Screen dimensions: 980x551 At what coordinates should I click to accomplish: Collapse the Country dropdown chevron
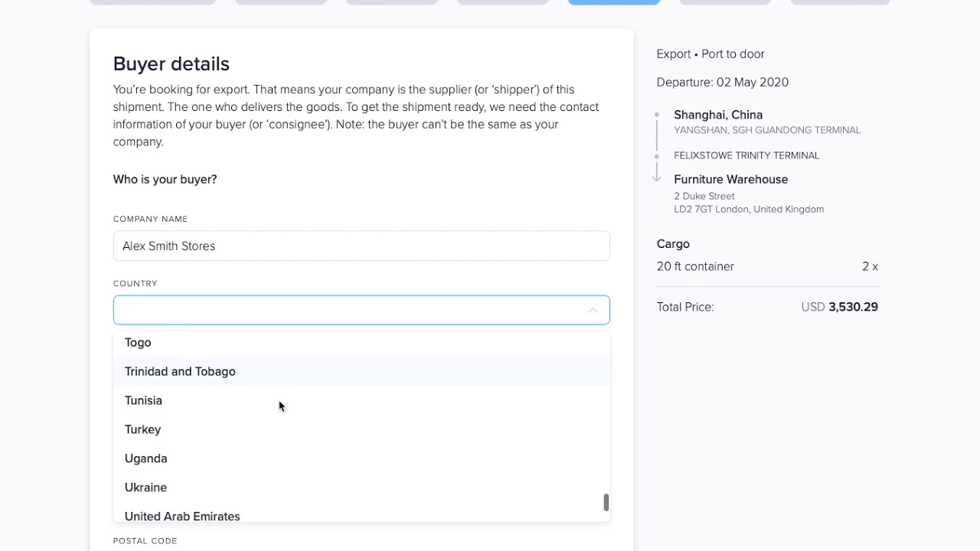[x=593, y=310]
